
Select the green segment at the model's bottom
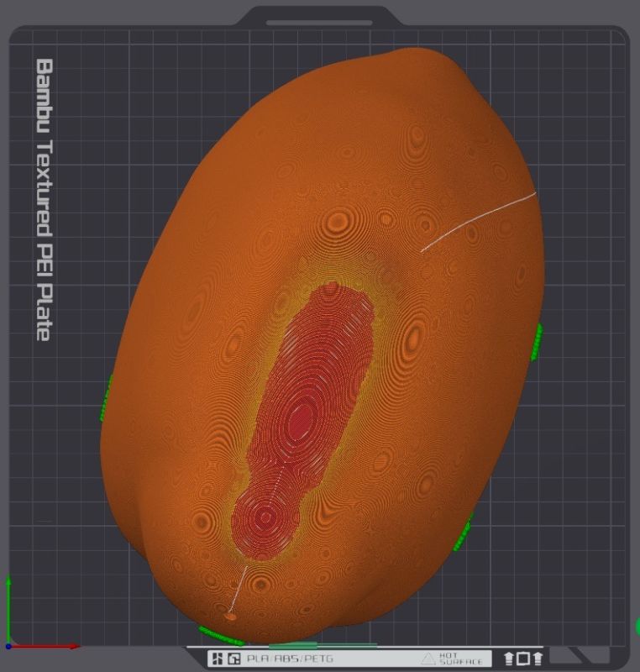pos(220,636)
